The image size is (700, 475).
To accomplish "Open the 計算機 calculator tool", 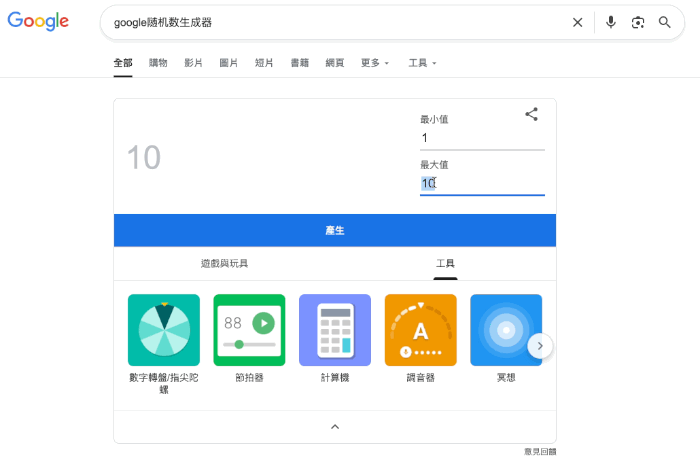I will click(335, 330).
